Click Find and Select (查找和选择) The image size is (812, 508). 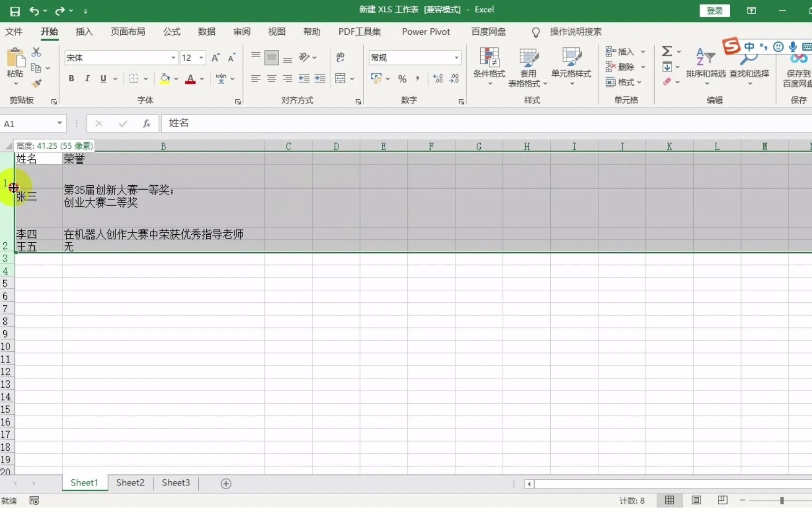[749, 66]
